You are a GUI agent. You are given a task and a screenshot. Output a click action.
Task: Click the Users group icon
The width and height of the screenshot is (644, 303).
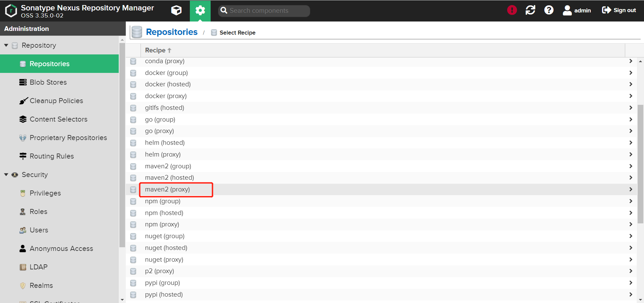[23, 230]
